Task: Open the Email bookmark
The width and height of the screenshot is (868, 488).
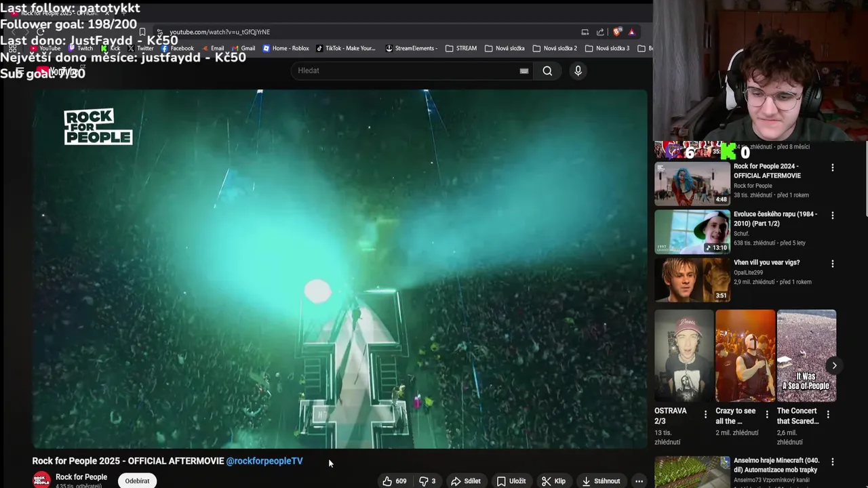Action: click(213, 48)
